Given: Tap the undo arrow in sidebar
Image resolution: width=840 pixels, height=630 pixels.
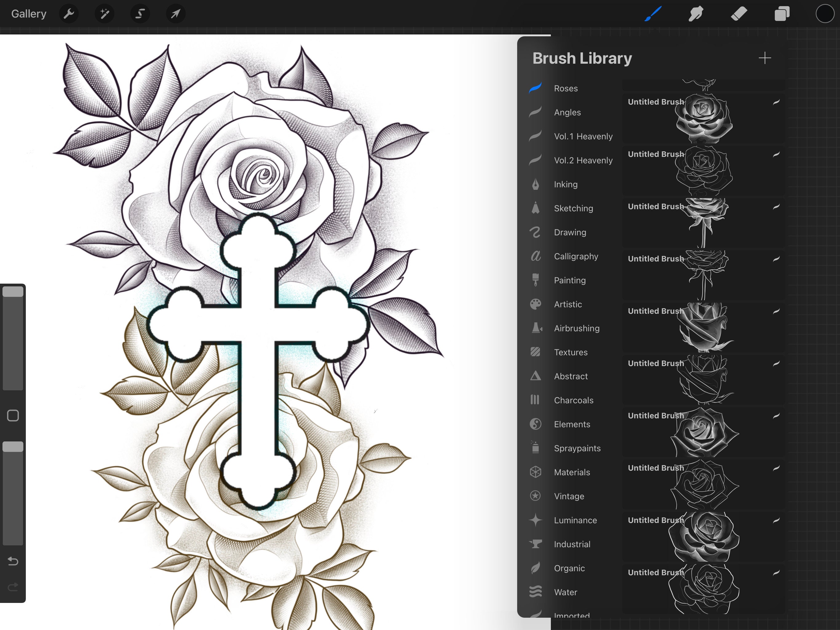Looking at the screenshot, I should 13,561.
